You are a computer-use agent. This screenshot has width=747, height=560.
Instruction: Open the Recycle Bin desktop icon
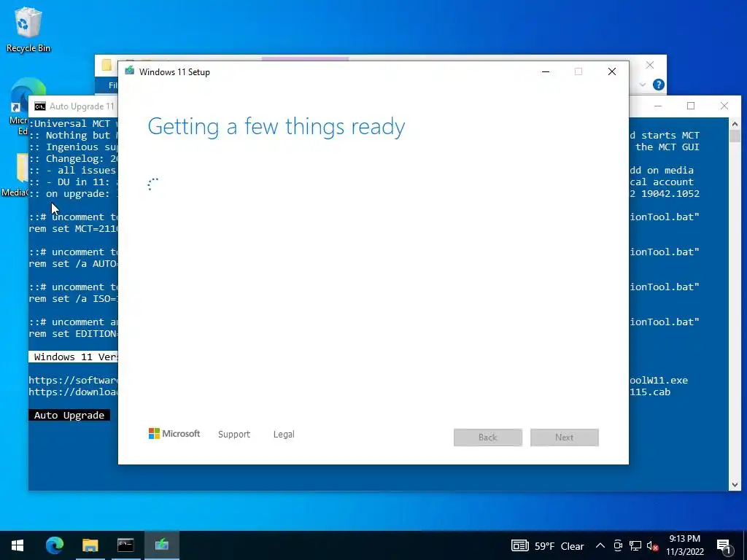pyautogui.click(x=28, y=29)
